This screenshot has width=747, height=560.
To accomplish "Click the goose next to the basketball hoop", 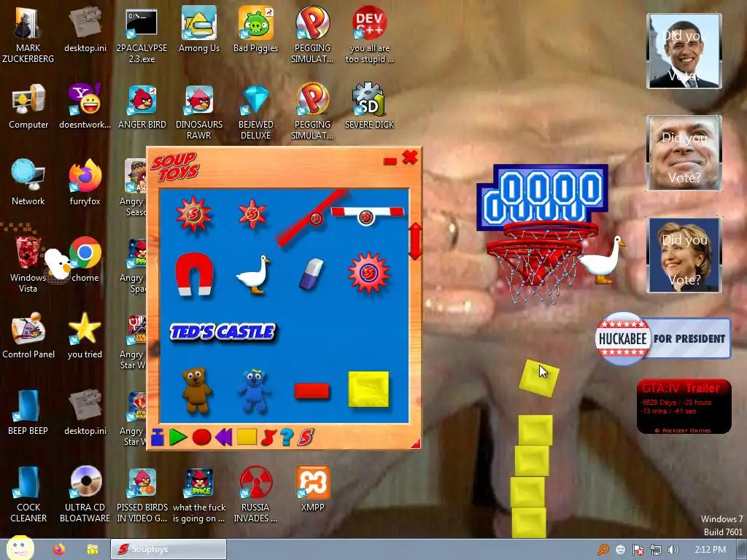I will pos(602,260).
